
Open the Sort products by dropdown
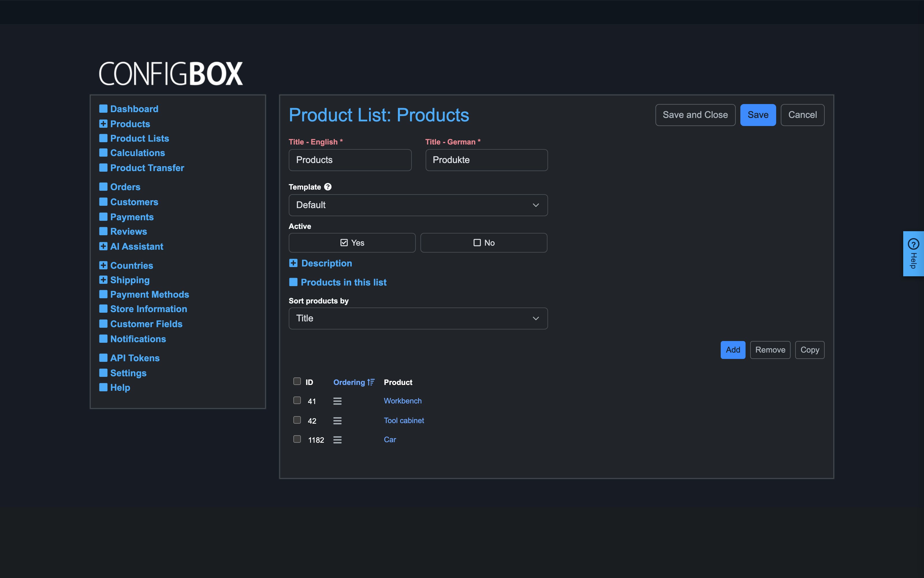(x=418, y=318)
